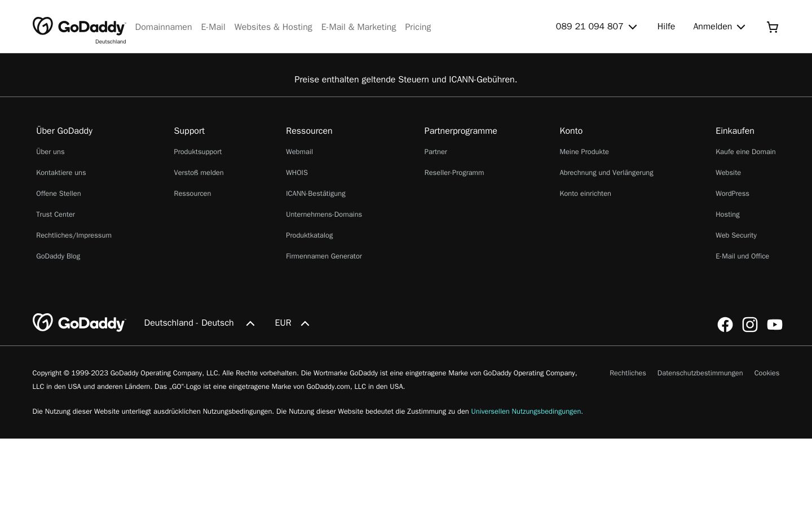Click the GoDaddy logo in the footer
Image resolution: width=812 pixels, height=508 pixels.
coord(80,323)
